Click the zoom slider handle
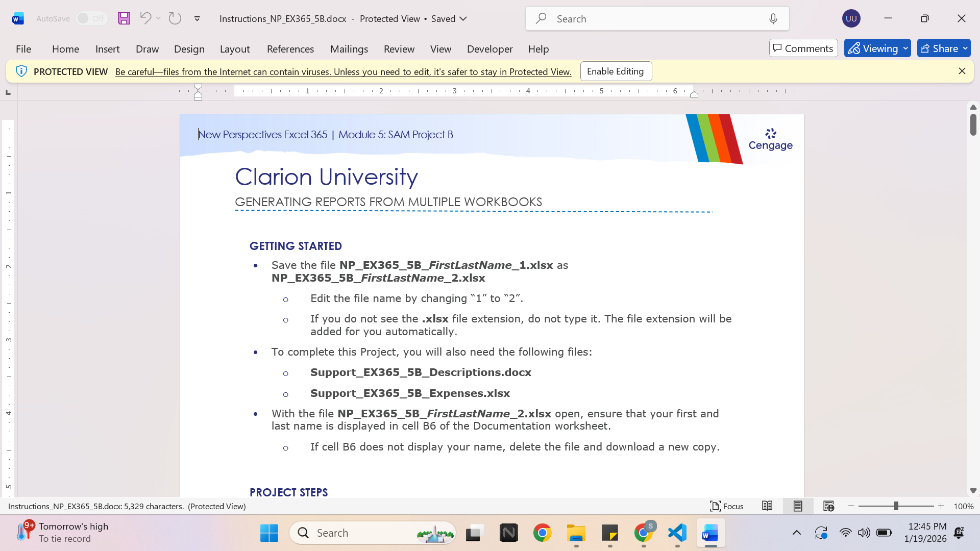 point(896,506)
